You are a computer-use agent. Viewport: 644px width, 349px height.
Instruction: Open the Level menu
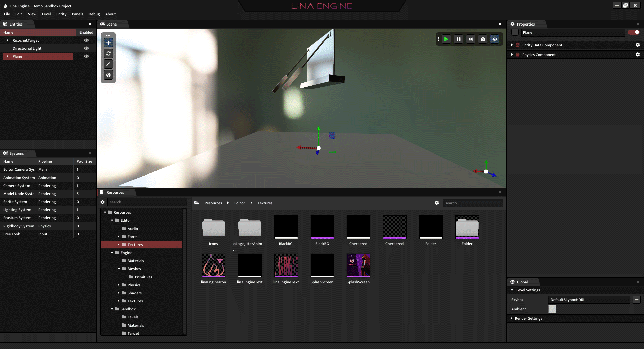pos(46,14)
